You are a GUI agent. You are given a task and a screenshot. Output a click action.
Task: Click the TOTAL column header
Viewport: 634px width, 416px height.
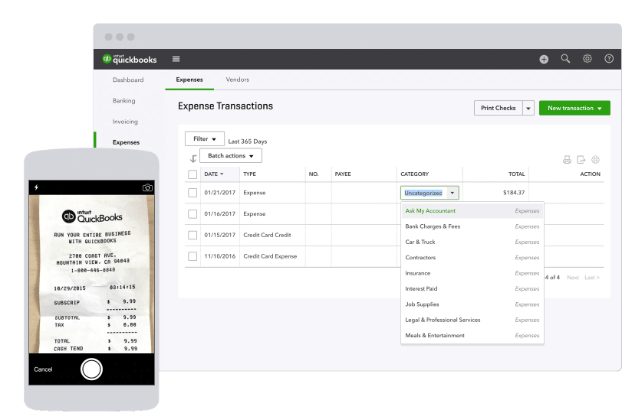(516, 174)
